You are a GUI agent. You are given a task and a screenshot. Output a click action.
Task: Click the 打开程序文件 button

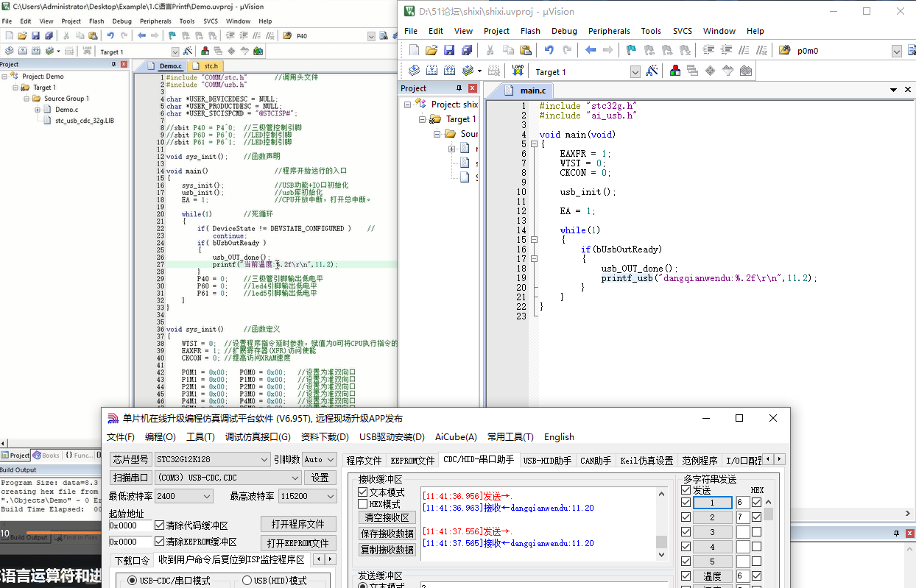pyautogui.click(x=298, y=524)
